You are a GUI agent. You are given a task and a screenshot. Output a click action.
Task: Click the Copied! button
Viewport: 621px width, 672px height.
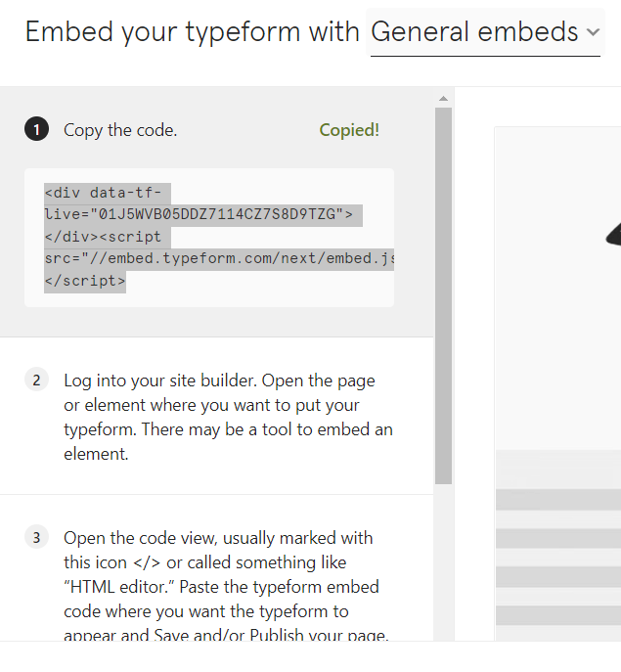point(349,130)
